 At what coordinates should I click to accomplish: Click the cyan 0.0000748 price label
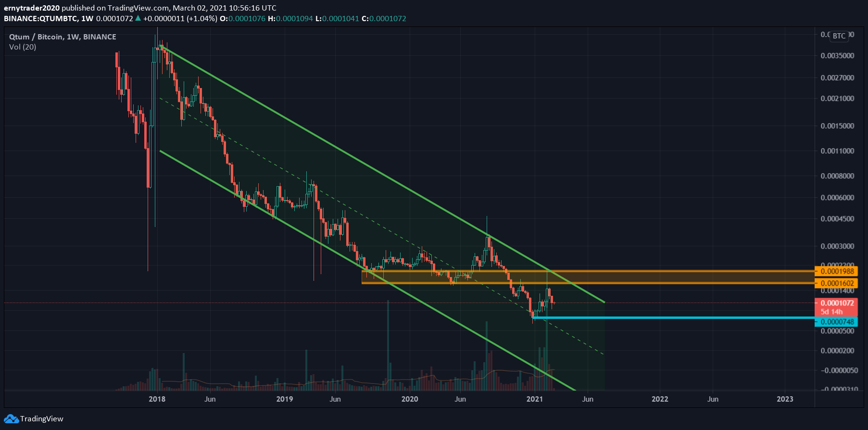(x=836, y=322)
